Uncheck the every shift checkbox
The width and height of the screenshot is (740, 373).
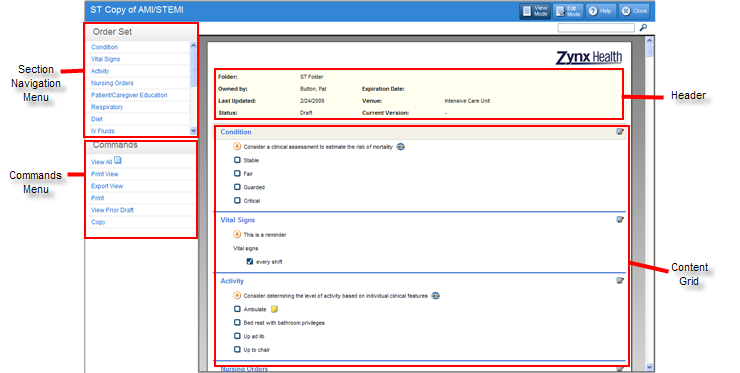(250, 262)
